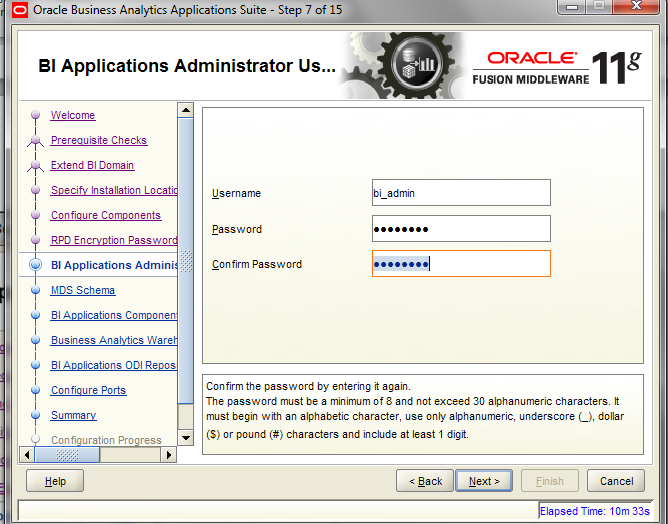Go to Configure Components step
668x524 pixels.
[106, 215]
